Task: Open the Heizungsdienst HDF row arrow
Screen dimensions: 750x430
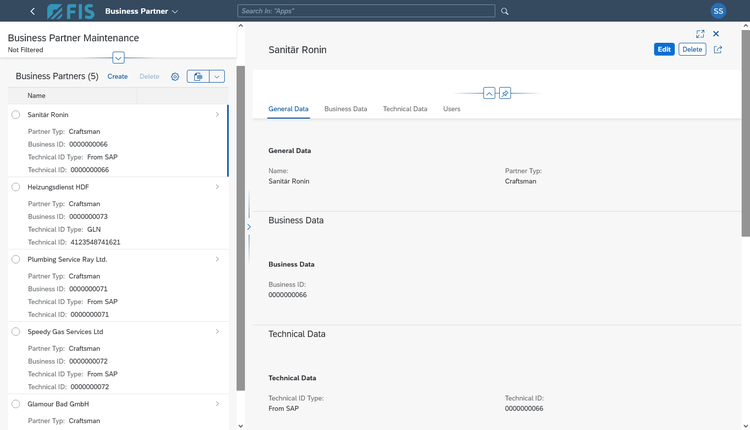Action: 217,187
